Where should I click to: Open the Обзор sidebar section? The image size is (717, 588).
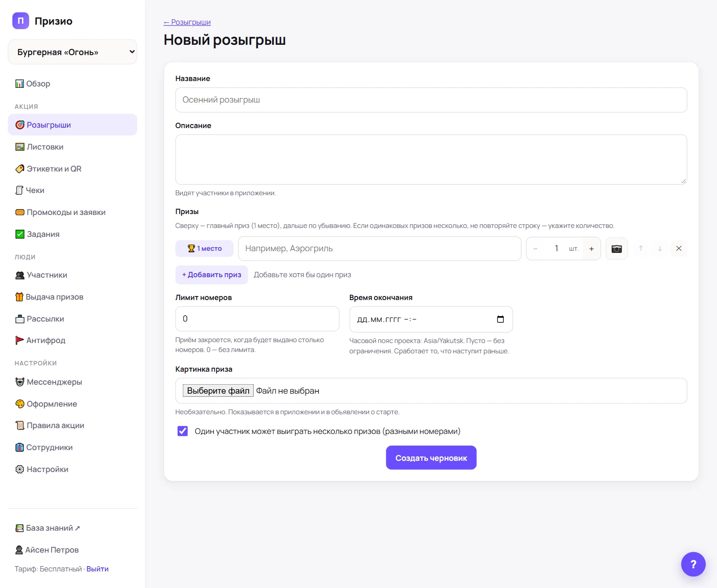[73, 84]
